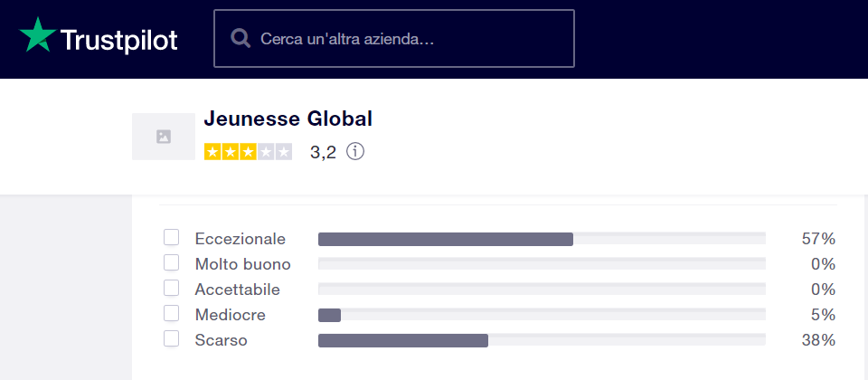868x380 pixels.
Task: Click the Jeunesse Global company image placeholder
Action: click(x=164, y=137)
